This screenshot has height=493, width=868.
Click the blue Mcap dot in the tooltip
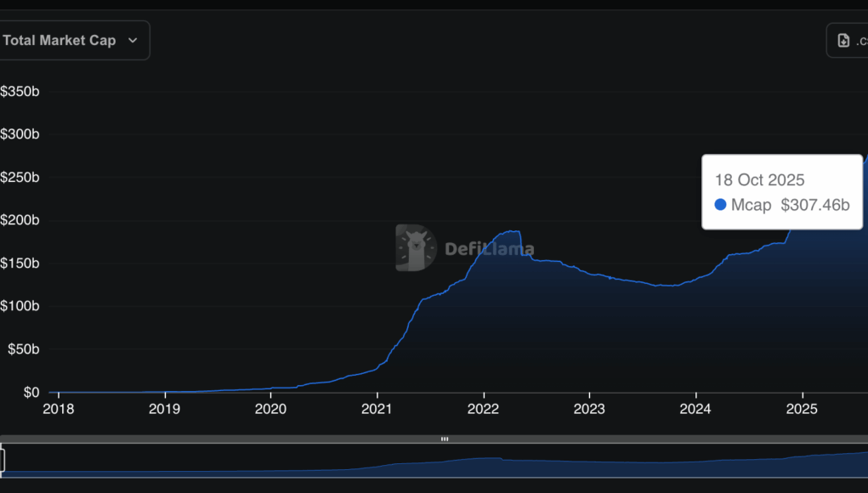coord(720,205)
